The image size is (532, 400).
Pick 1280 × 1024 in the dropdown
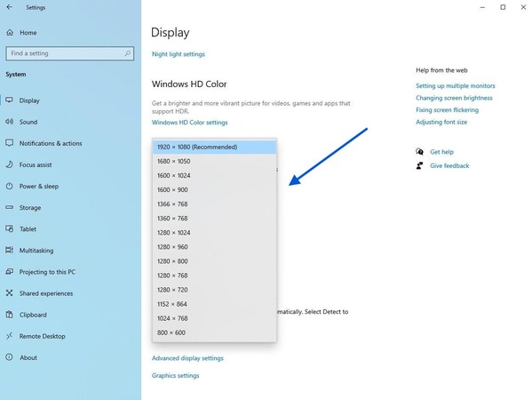tap(214, 233)
